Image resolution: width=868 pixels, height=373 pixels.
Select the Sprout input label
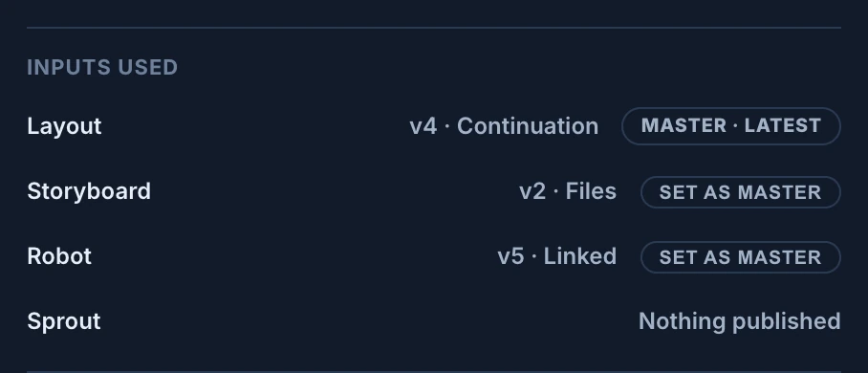pyautogui.click(x=64, y=322)
